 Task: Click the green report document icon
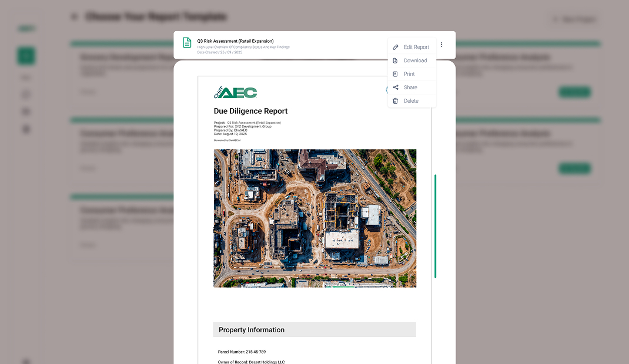(187, 42)
